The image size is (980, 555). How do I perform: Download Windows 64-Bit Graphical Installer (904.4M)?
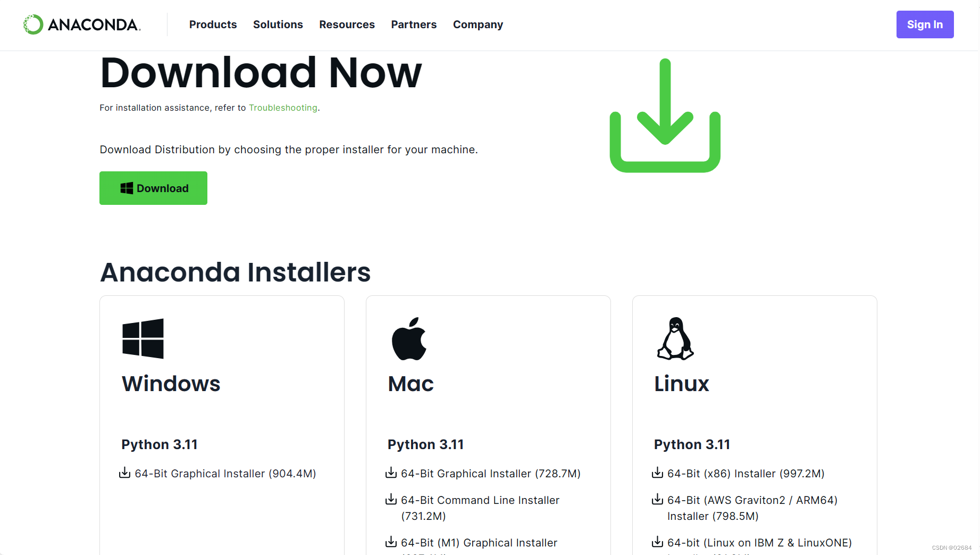coord(225,474)
